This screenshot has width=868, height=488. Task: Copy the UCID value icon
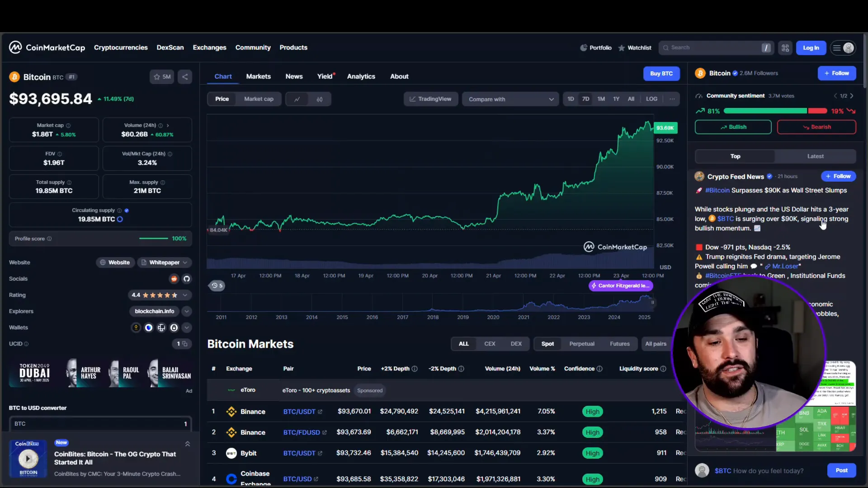coord(185,344)
